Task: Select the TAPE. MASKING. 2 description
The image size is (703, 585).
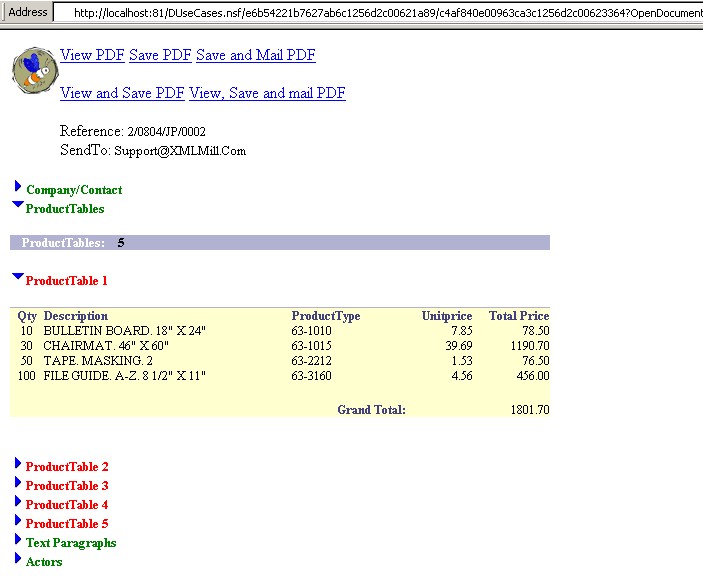Action: 98,361
